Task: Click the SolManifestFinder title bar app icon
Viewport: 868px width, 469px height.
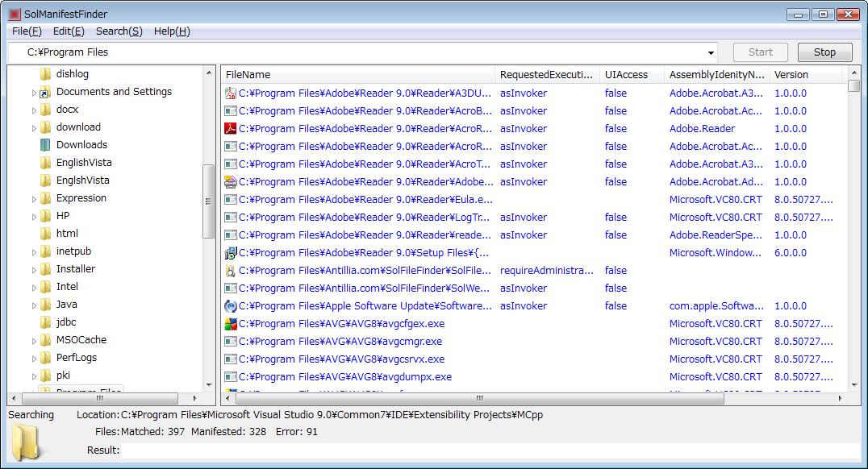Action: [15, 14]
